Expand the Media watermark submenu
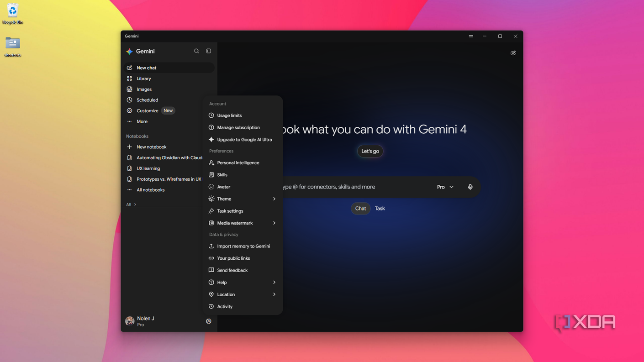 pyautogui.click(x=243, y=223)
